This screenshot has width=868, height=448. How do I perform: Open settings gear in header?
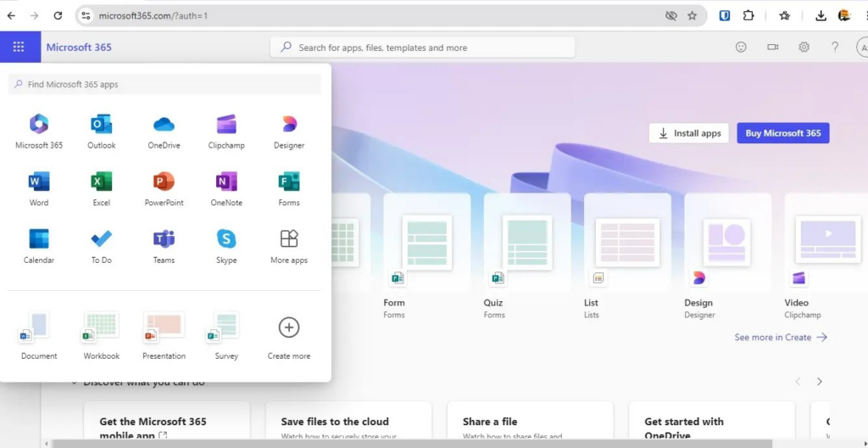[804, 48]
